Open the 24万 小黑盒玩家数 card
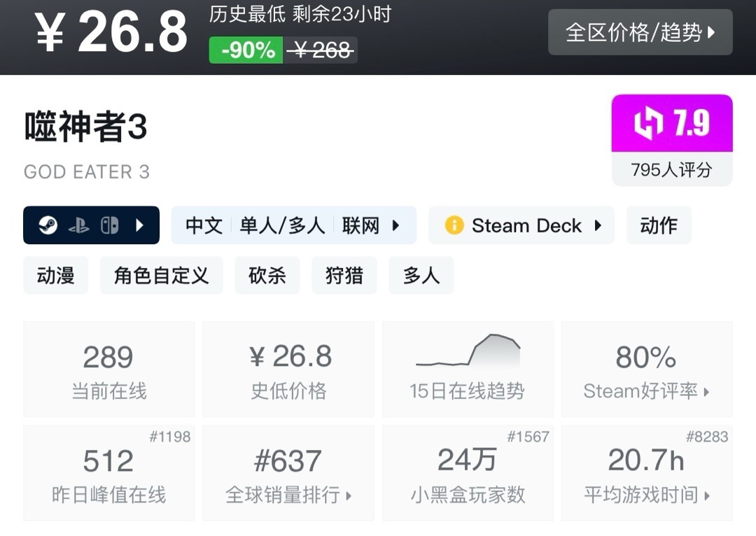The image size is (756, 536). click(468, 473)
